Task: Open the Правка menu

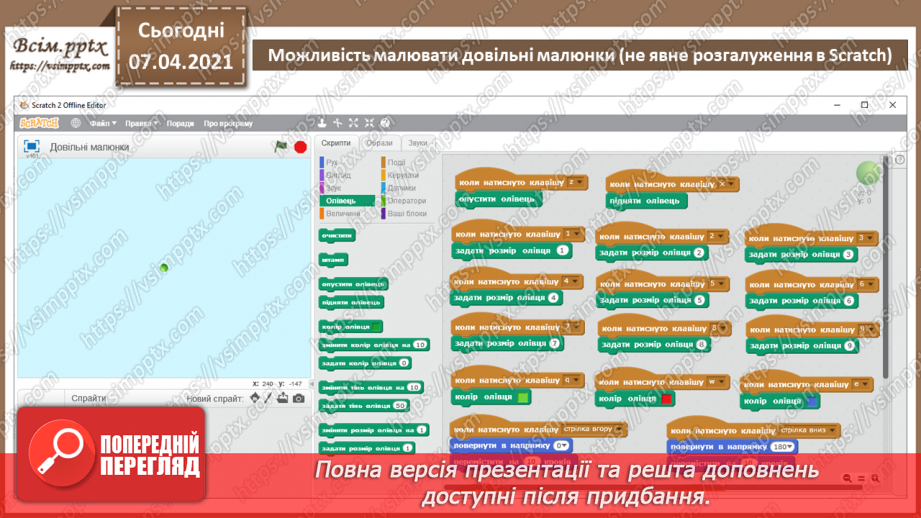Action: pos(142,123)
